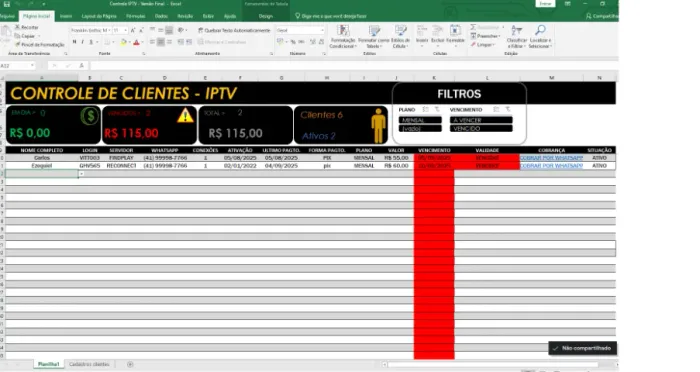
Task: Open Localizar e Selecionar menu
Action: click(540, 37)
